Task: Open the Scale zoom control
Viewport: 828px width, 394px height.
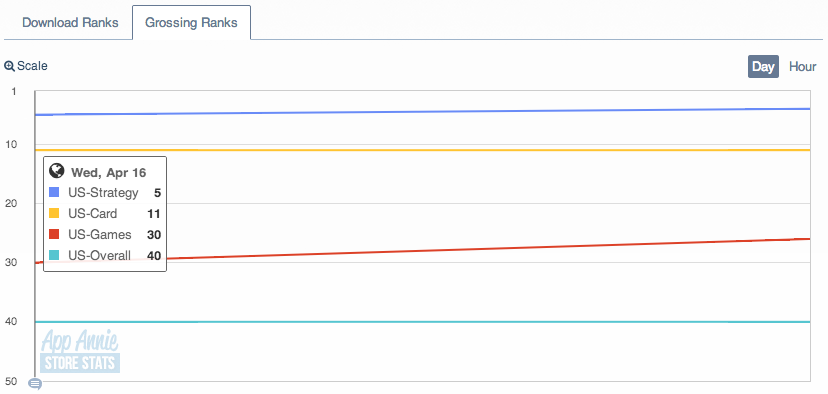Action: pyautogui.click(x=26, y=66)
